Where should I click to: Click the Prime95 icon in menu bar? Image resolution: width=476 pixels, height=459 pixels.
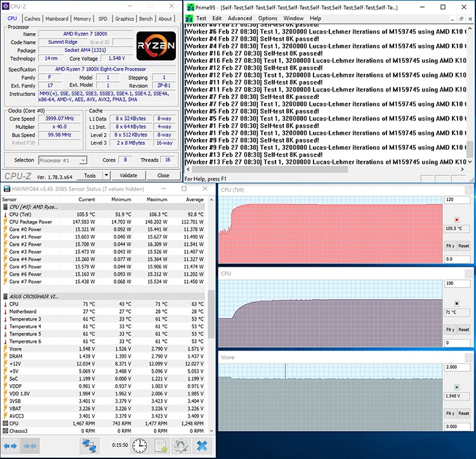pyautogui.click(x=189, y=19)
